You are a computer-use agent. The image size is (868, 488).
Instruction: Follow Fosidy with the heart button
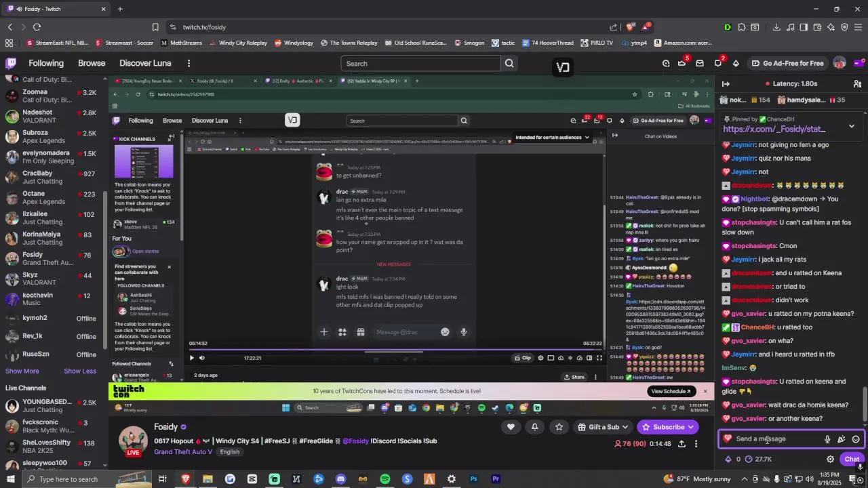pyautogui.click(x=511, y=427)
